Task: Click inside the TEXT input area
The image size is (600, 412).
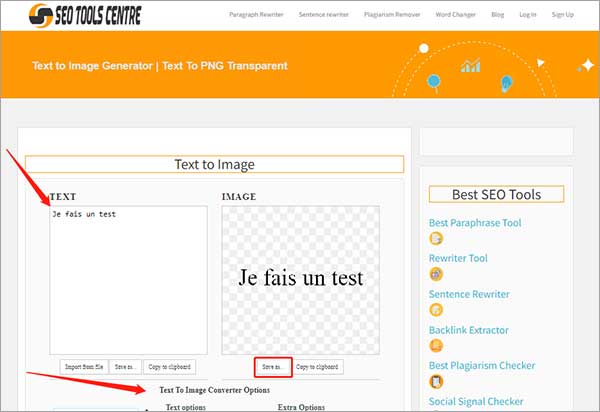Action: coord(129,280)
